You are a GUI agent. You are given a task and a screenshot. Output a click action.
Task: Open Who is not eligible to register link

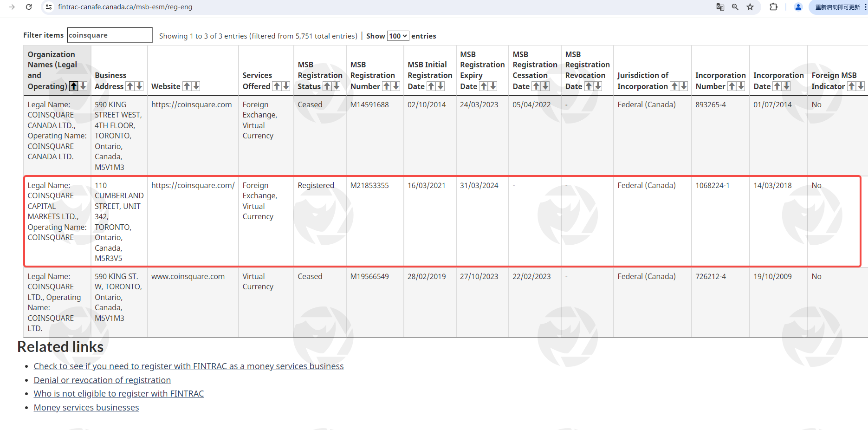click(118, 394)
